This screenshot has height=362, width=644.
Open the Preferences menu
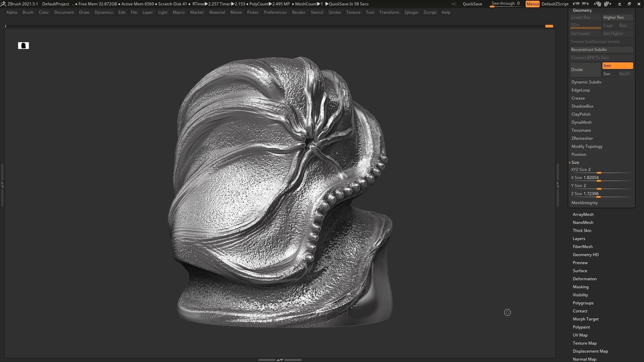pos(275,12)
